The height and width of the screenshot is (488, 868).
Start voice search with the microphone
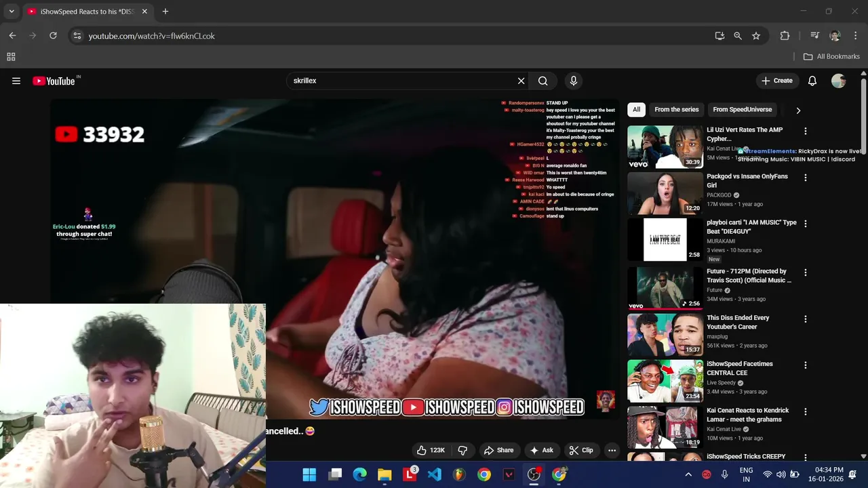574,81
